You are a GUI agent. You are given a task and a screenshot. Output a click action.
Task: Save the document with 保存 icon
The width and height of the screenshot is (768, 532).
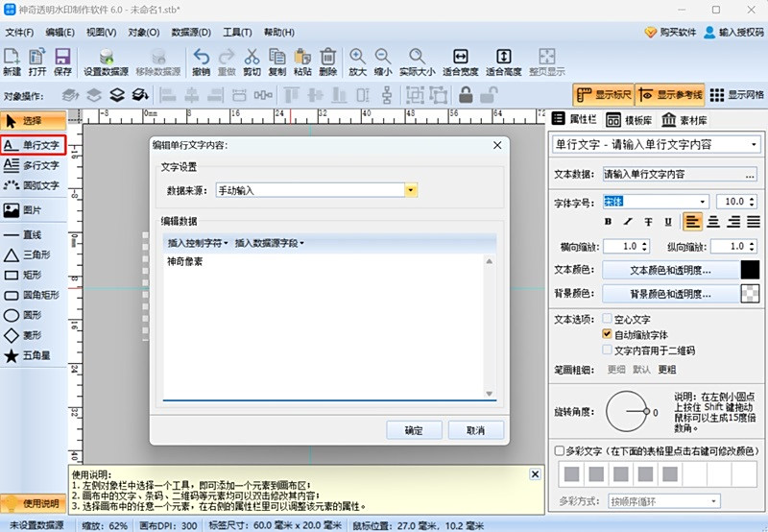point(62,61)
